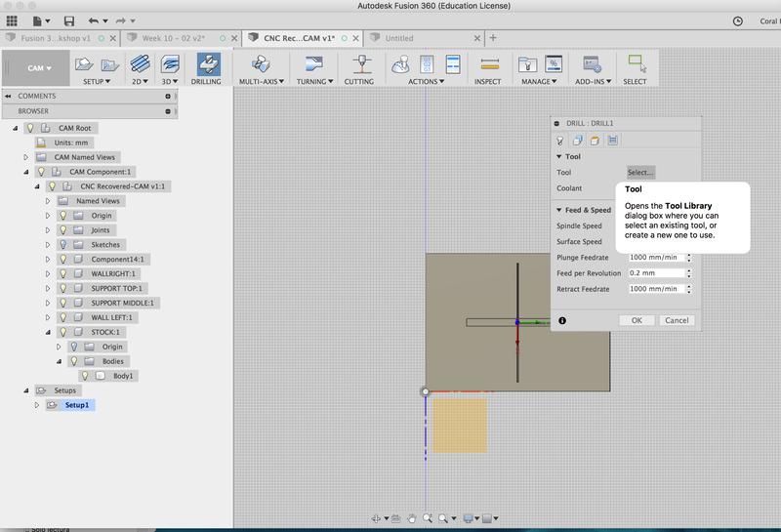Open the SETUP dropdown menu
The image size is (781, 532).
tap(97, 82)
